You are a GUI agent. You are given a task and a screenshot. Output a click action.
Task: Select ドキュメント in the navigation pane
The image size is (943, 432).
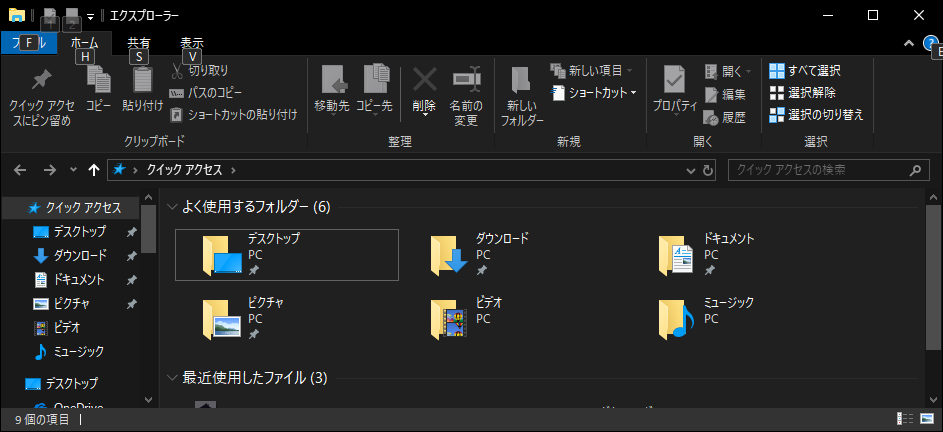(71, 280)
